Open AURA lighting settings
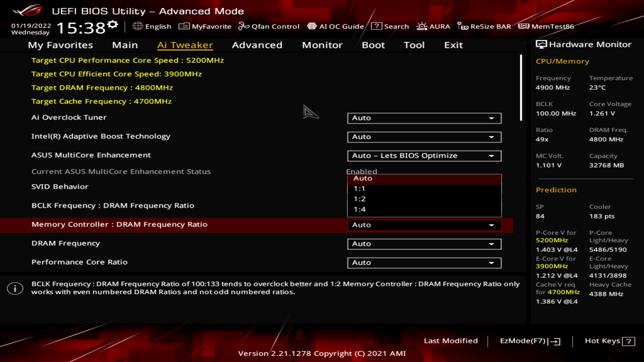This screenshot has height=362, width=644. [x=433, y=26]
